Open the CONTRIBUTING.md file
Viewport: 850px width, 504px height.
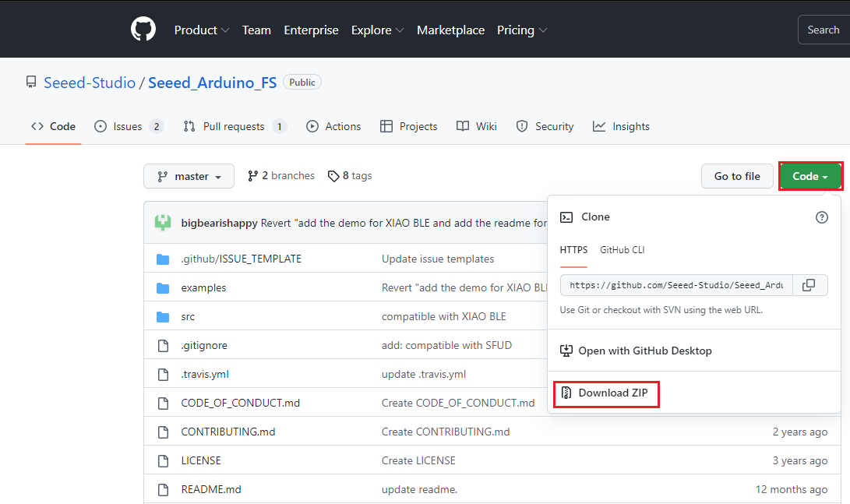(228, 432)
